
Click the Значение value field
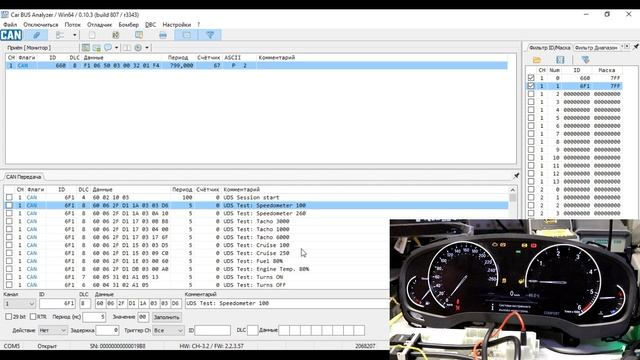click(x=143, y=317)
